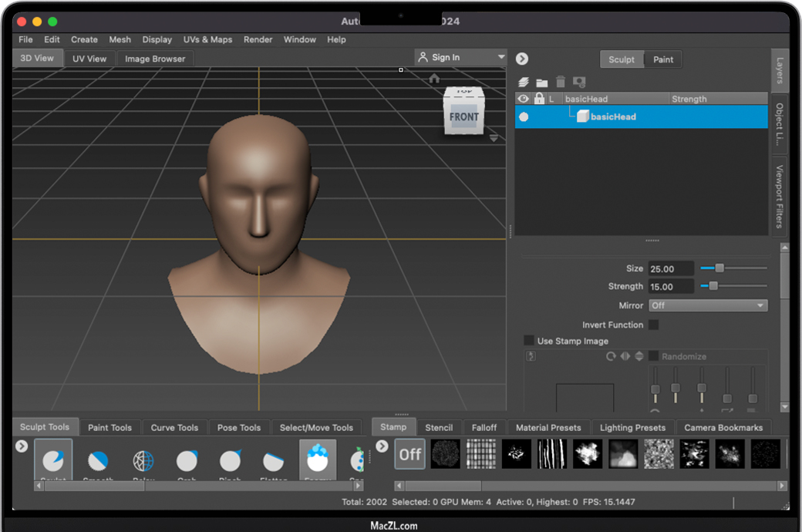Click the Off stamp button
The image size is (802, 532).
pyautogui.click(x=410, y=454)
